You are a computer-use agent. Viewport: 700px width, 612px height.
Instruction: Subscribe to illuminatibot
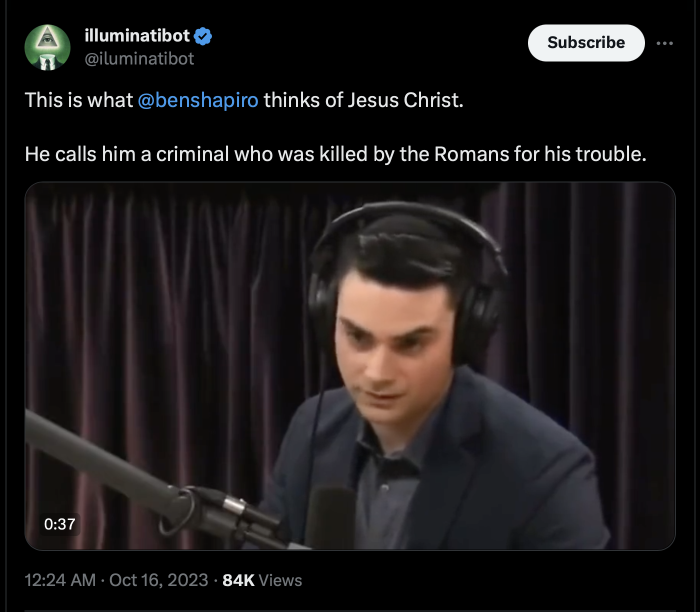point(586,43)
